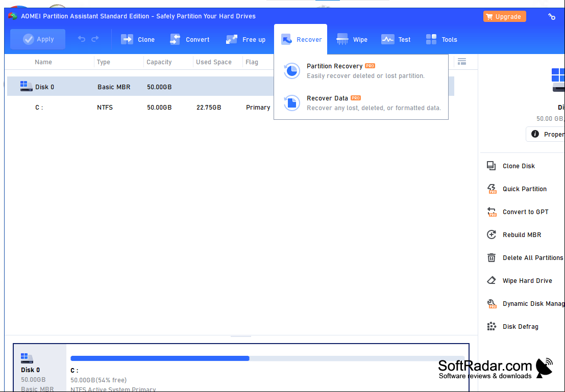Open the Clone toolbar menu
This screenshot has height=392, width=565.
138,40
